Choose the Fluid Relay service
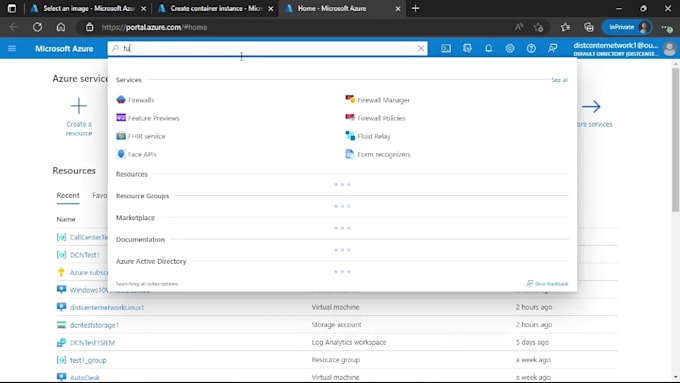Image resolution: width=680 pixels, height=383 pixels. tap(368, 136)
